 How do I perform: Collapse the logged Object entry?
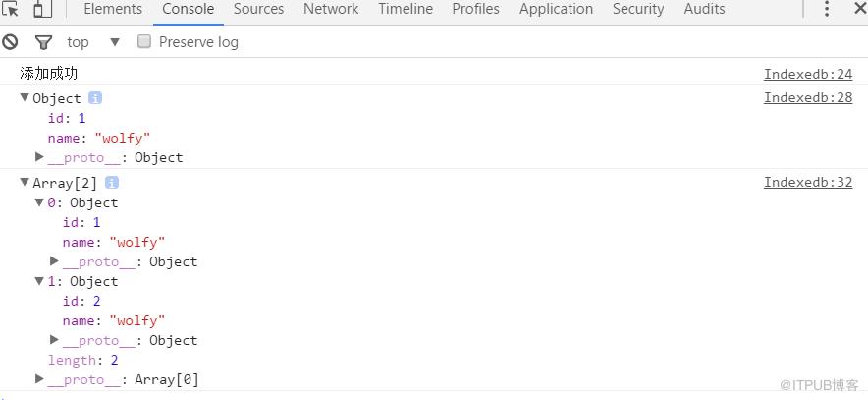click(24, 97)
